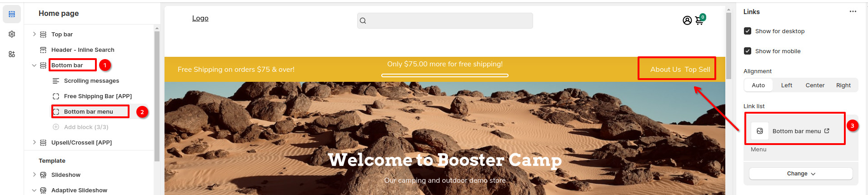Open Bottom bar menu link list
Image resolution: width=868 pixels, height=195 pixels.
(797, 131)
